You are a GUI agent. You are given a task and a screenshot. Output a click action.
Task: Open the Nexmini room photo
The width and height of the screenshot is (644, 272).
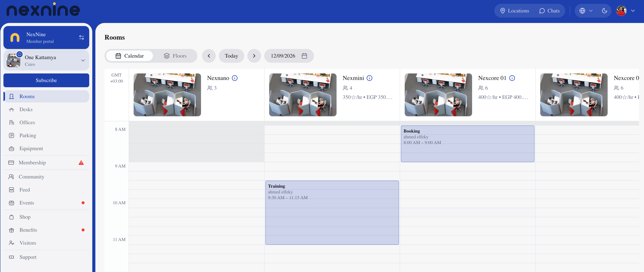pyautogui.click(x=303, y=95)
